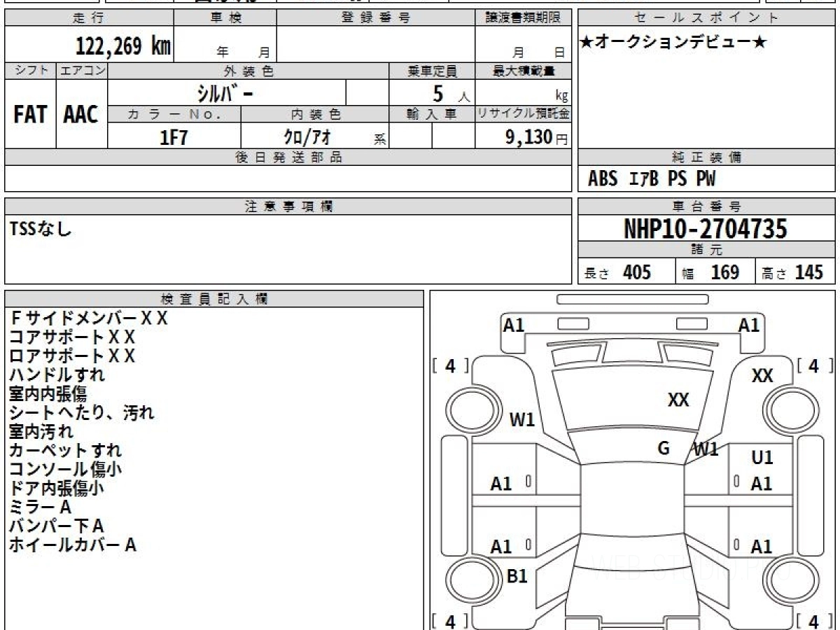Click the カーペットすれ note

click(x=65, y=451)
